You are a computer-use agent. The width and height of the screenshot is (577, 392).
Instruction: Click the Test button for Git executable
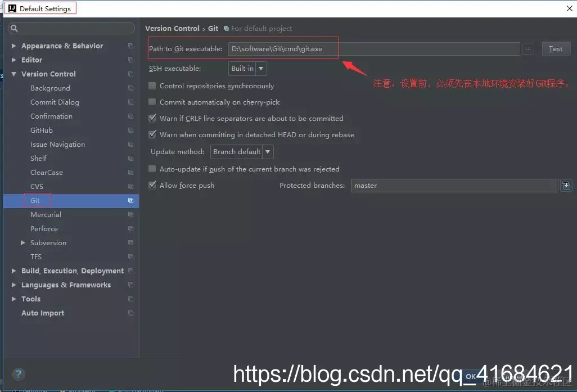556,49
